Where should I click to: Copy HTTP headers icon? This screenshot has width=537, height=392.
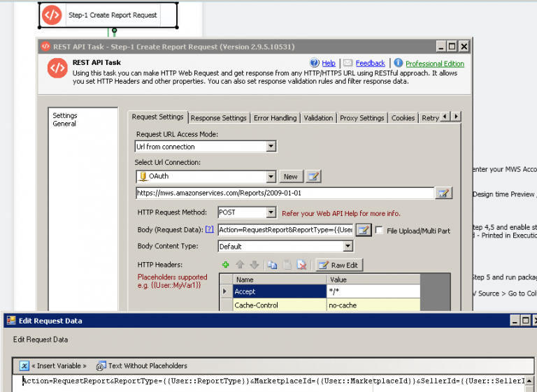click(272, 265)
